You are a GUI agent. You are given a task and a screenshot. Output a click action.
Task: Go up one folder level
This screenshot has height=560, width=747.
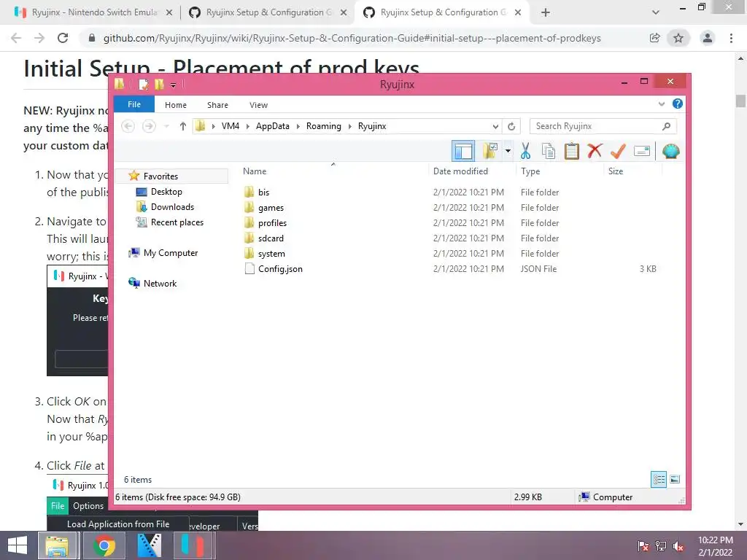point(182,126)
